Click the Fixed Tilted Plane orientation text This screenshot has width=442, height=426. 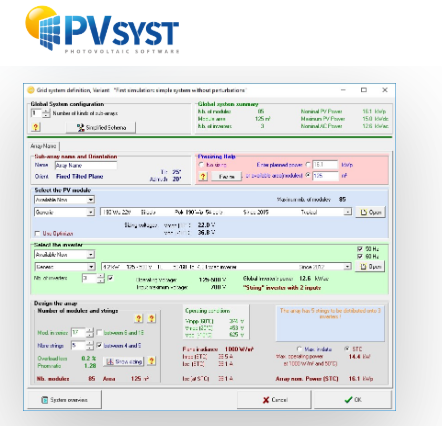(80, 176)
